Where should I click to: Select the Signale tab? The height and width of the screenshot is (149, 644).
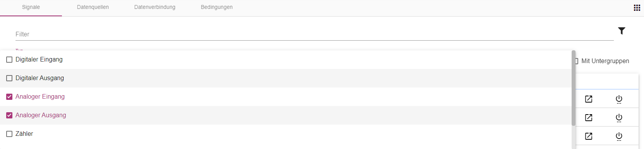[31, 7]
